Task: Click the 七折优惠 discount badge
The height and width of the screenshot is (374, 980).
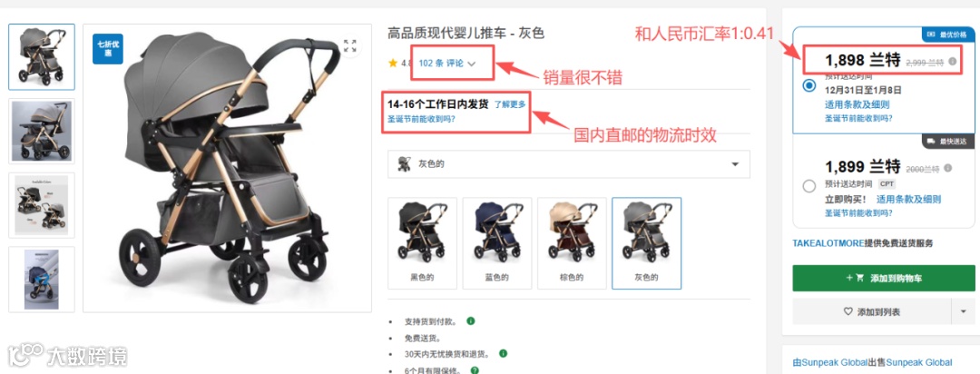Action: coord(107,48)
